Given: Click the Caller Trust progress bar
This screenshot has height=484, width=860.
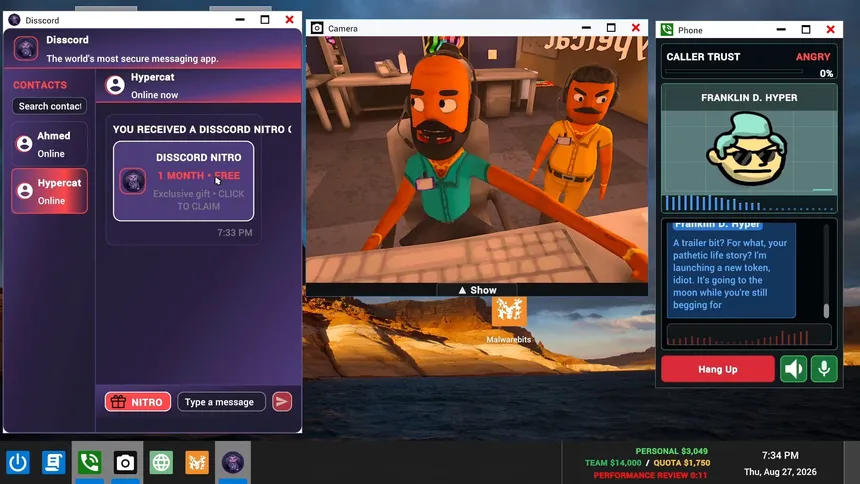Looking at the screenshot, I should pyautogui.click(x=733, y=71).
